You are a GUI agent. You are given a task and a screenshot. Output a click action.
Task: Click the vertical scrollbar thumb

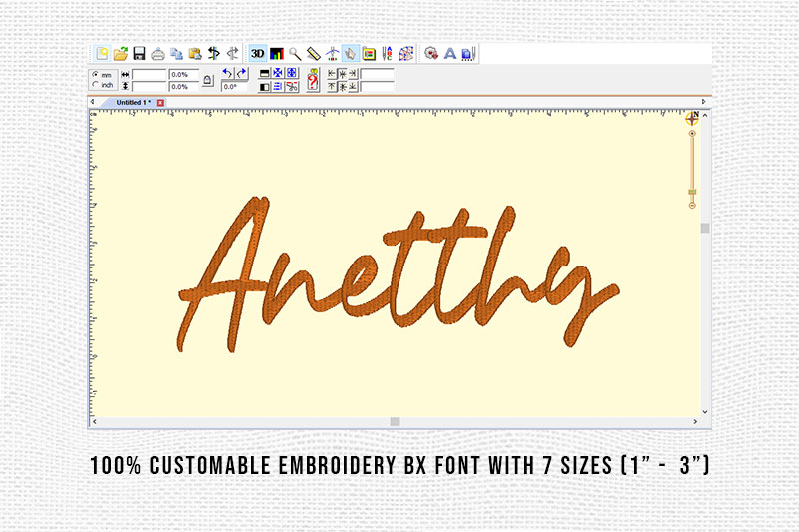[705, 228]
